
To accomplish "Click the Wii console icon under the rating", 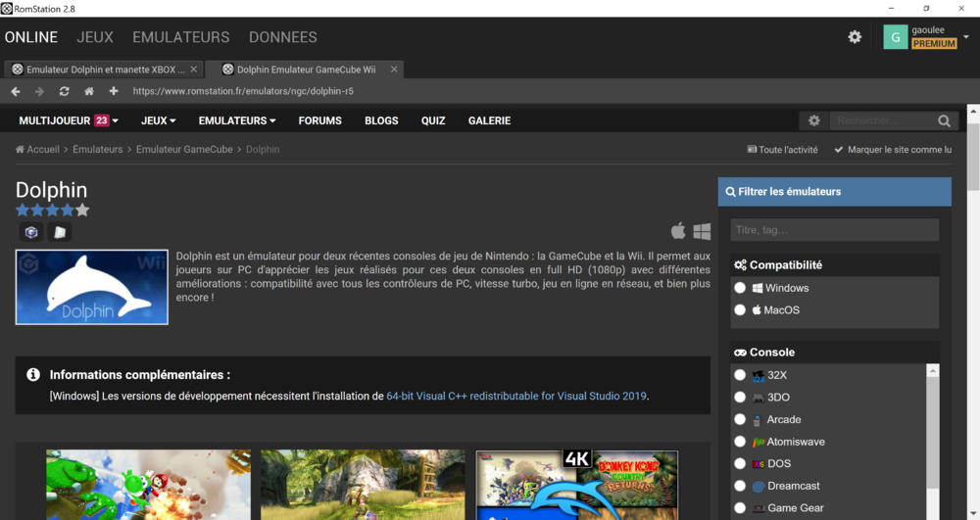I will tap(60, 232).
